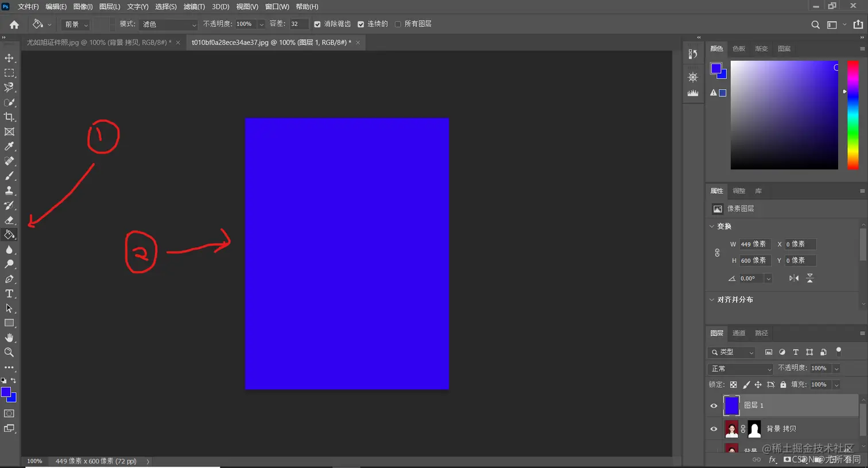868x468 pixels.
Task: Select the Eraser tool
Action: point(9,220)
